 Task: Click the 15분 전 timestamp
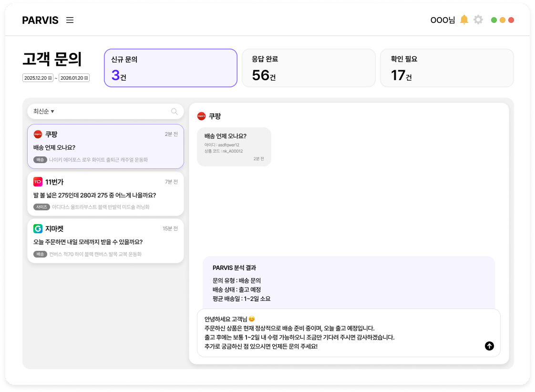click(x=170, y=228)
